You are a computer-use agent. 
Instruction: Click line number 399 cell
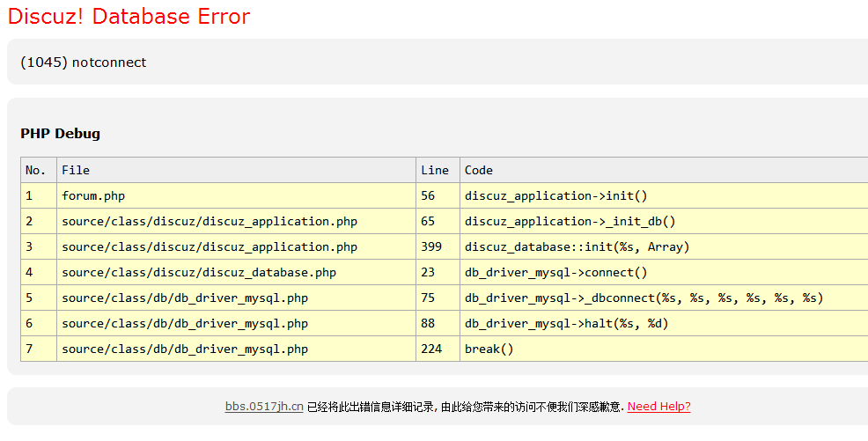pos(438,246)
